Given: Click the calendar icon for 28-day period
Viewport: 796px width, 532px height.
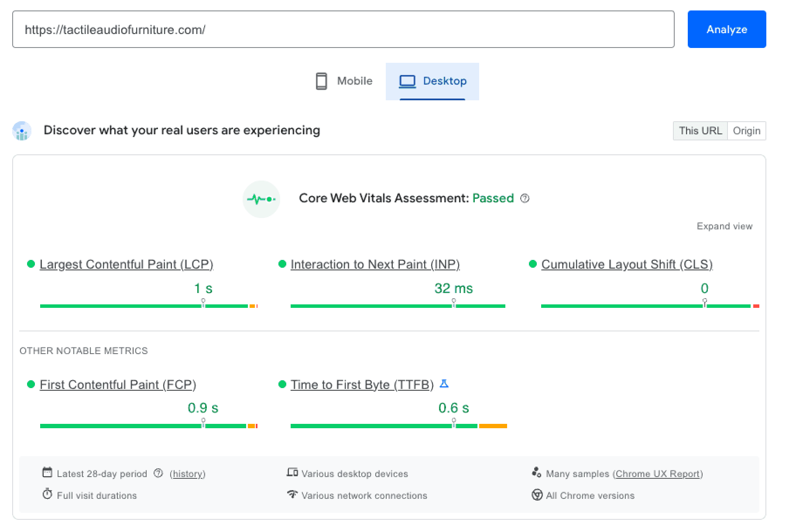Looking at the screenshot, I should coord(47,473).
